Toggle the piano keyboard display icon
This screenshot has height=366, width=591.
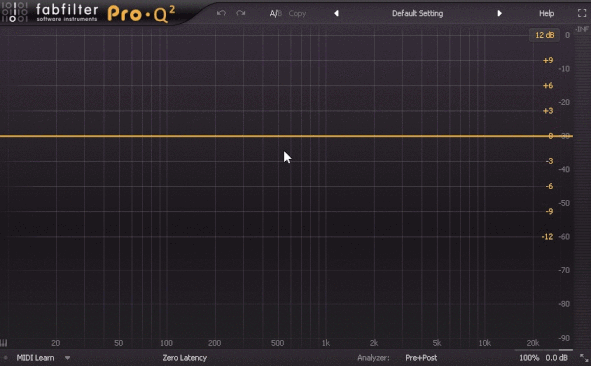pos(4,343)
